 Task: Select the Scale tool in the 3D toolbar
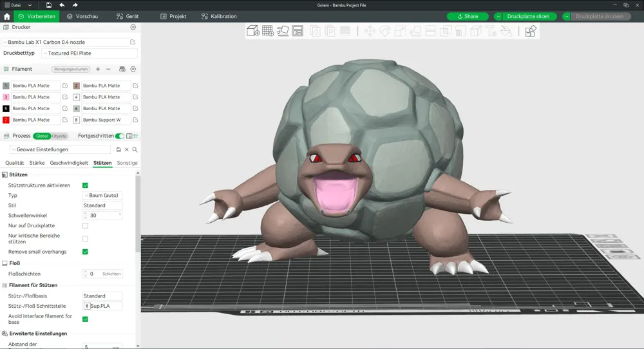pyautogui.click(x=400, y=31)
